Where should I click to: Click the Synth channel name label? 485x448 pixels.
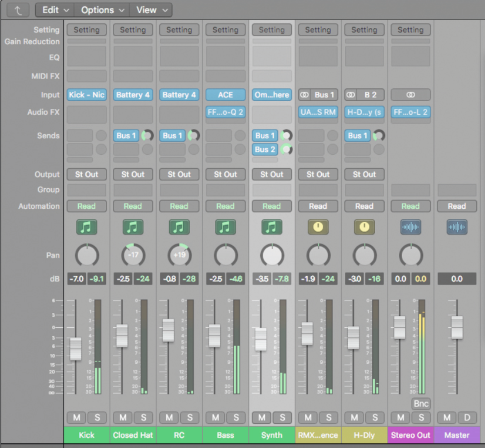(x=272, y=435)
